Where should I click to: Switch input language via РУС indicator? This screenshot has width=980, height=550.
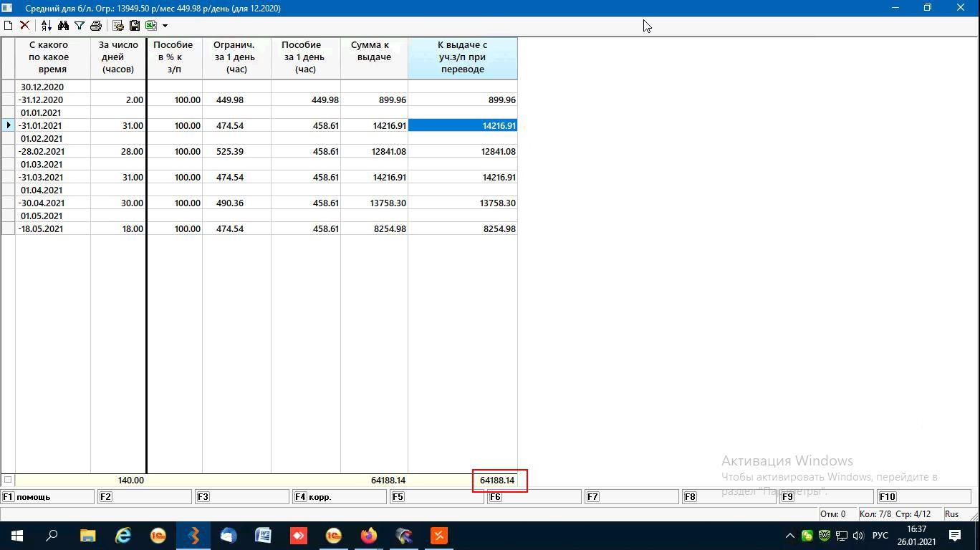tap(880, 535)
